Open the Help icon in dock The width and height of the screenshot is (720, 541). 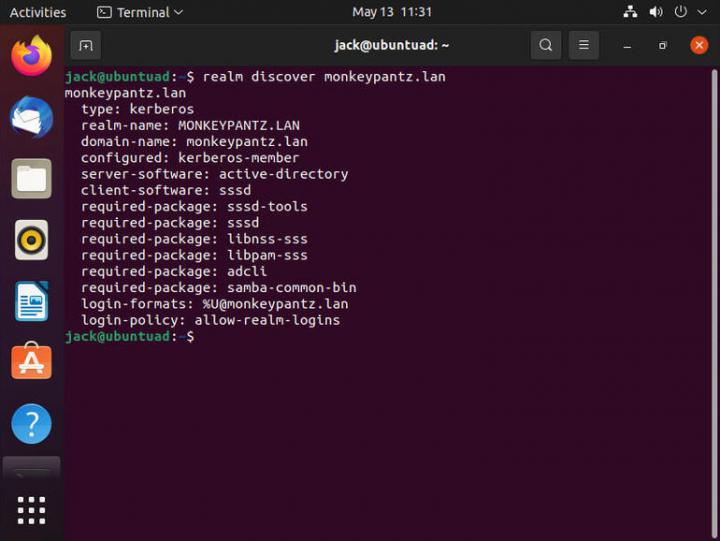(31, 424)
